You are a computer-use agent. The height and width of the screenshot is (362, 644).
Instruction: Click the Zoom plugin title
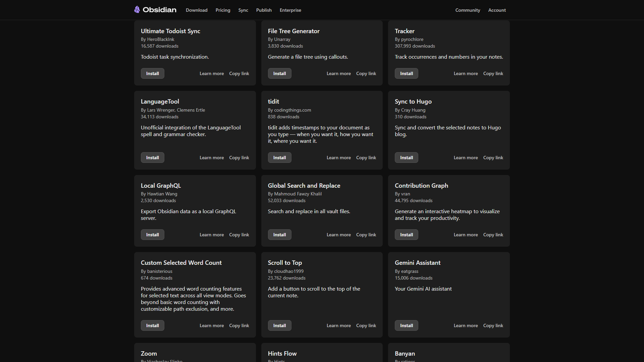pos(149,354)
